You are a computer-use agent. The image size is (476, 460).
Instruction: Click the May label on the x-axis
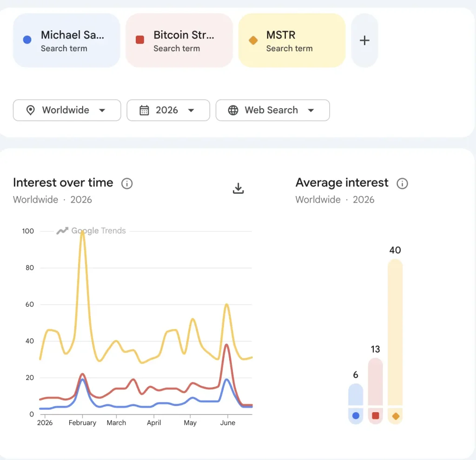pyautogui.click(x=190, y=423)
